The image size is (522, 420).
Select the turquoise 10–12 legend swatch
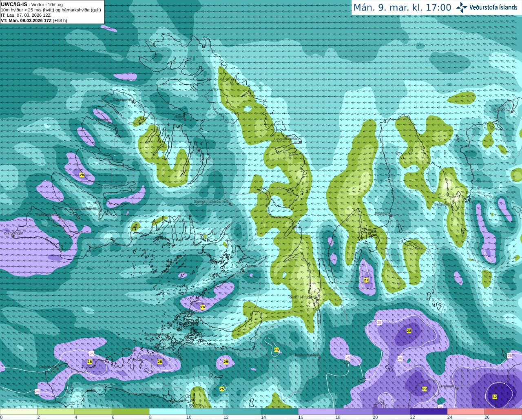[206, 412]
